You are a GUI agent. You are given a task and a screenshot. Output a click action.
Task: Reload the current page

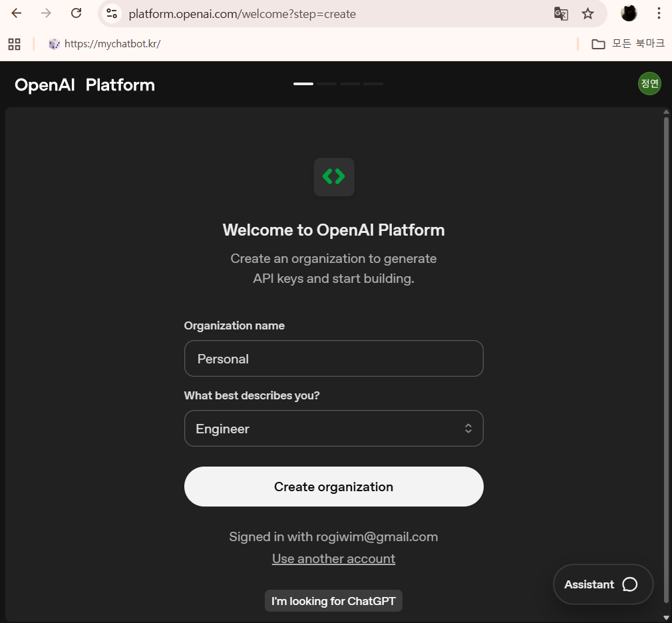point(77,13)
